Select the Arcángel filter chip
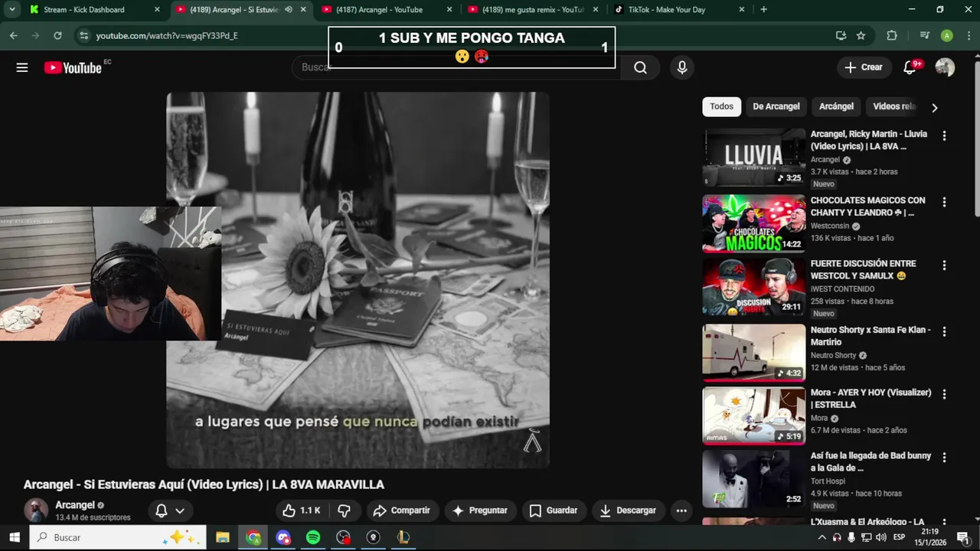 point(836,106)
